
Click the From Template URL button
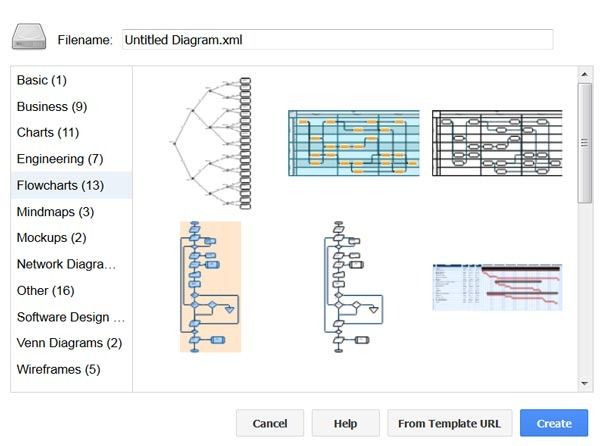tap(449, 423)
